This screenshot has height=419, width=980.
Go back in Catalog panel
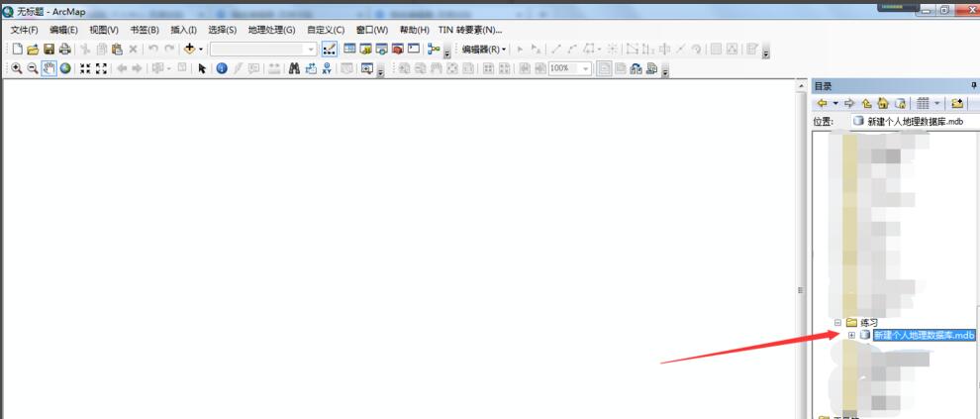[x=822, y=103]
